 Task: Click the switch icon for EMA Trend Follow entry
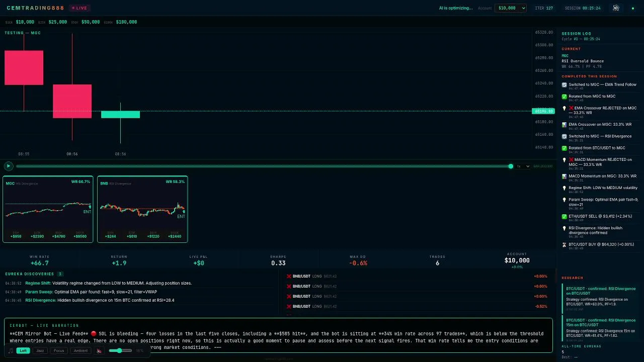point(564,85)
